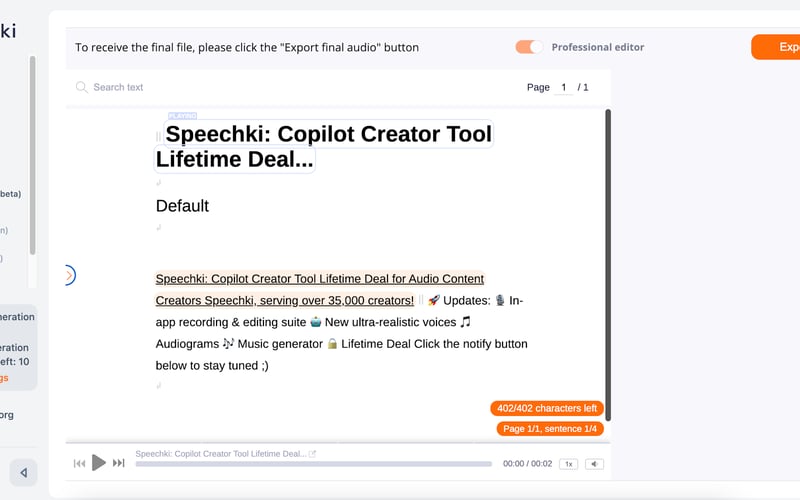Click the 'PLAYING' label above the title
This screenshot has height=500, width=800.
tap(182, 116)
